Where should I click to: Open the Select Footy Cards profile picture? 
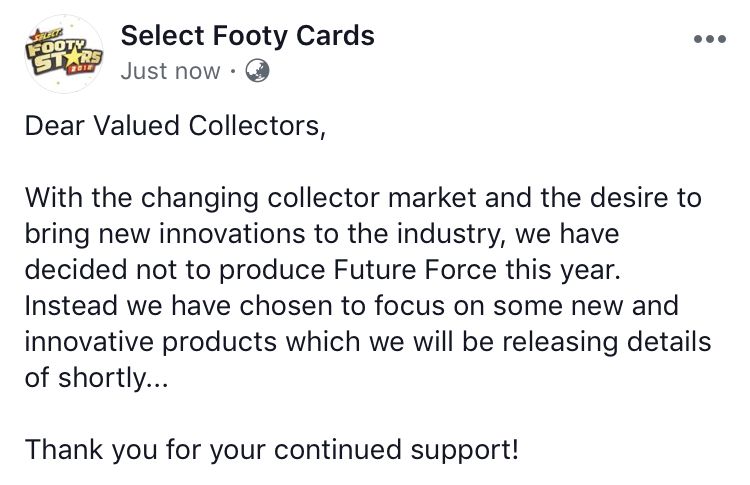pos(64,54)
